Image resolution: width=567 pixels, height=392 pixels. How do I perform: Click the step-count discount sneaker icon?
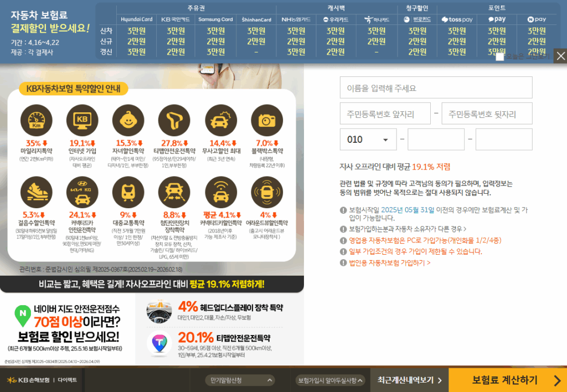coord(36,192)
